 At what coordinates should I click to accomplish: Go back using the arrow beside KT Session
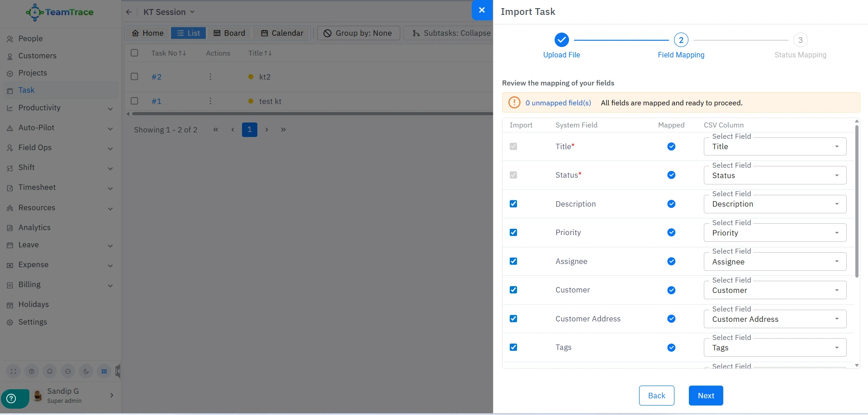[129, 12]
